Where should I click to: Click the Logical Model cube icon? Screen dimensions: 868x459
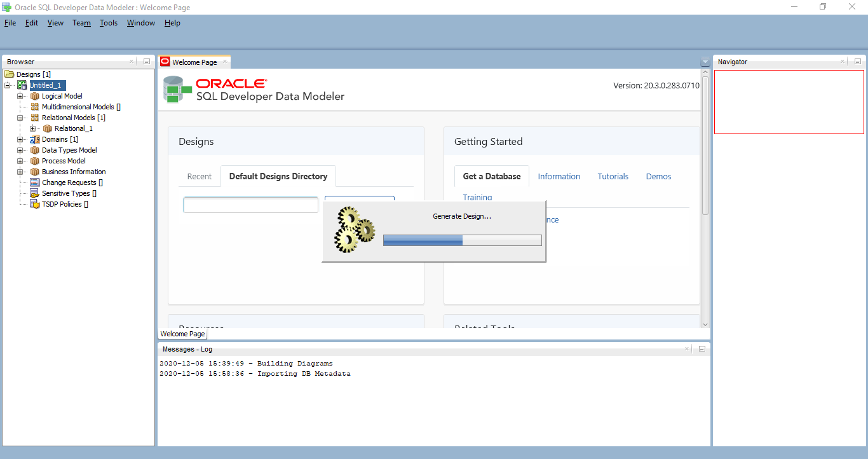tap(35, 96)
